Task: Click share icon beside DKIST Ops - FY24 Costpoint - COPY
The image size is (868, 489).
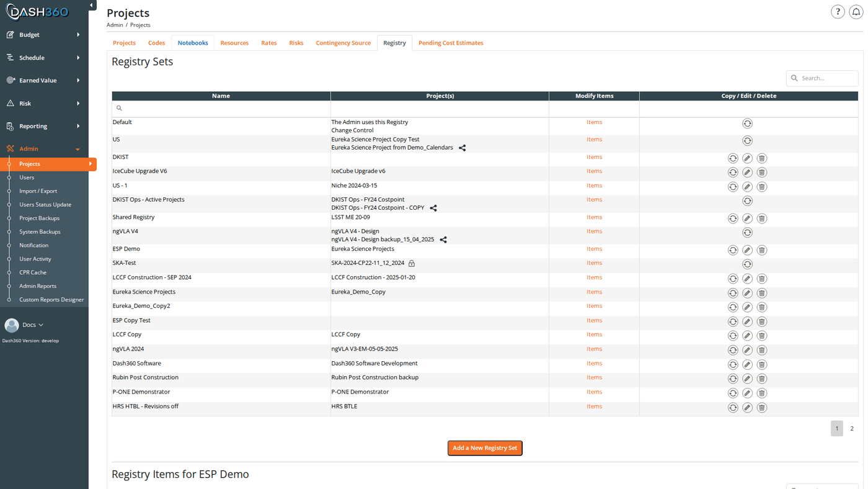Action: coord(433,208)
